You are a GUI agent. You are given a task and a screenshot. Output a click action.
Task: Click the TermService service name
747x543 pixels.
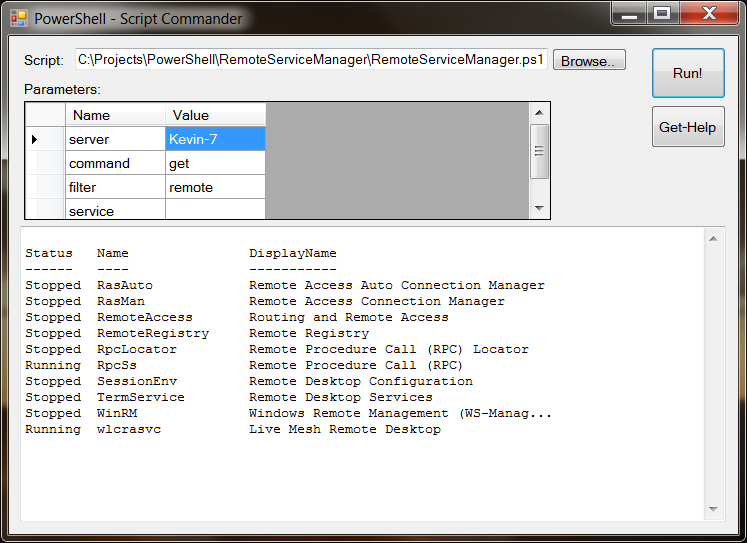(x=141, y=397)
